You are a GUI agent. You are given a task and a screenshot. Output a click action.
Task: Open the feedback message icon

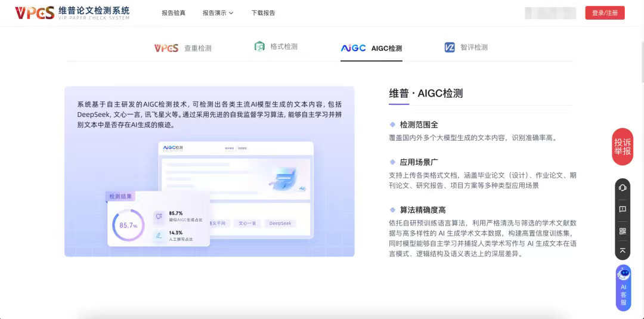[x=623, y=209]
